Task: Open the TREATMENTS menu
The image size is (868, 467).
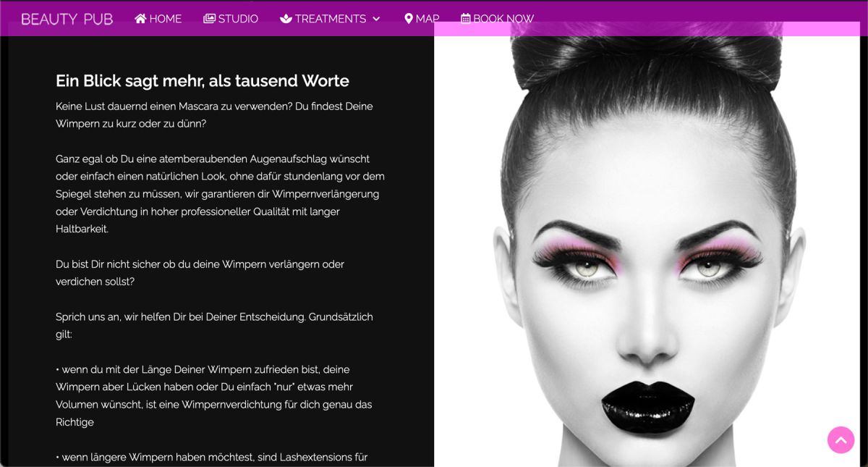Action: 330,19
